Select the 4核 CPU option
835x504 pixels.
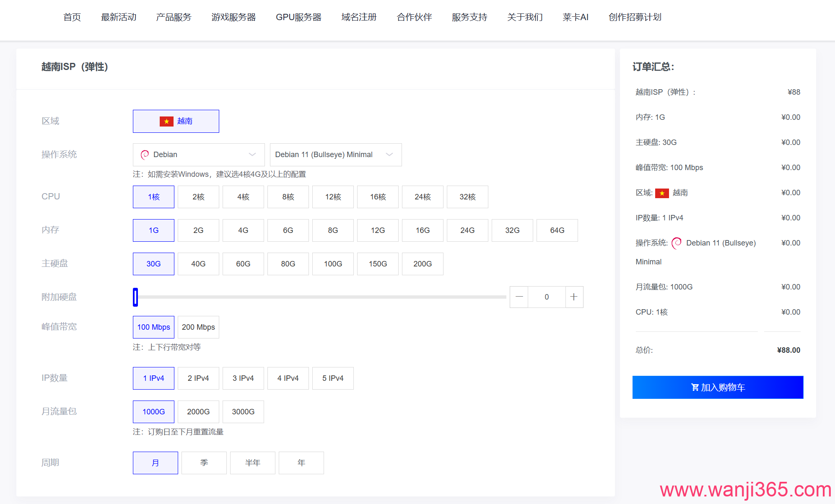click(x=243, y=197)
